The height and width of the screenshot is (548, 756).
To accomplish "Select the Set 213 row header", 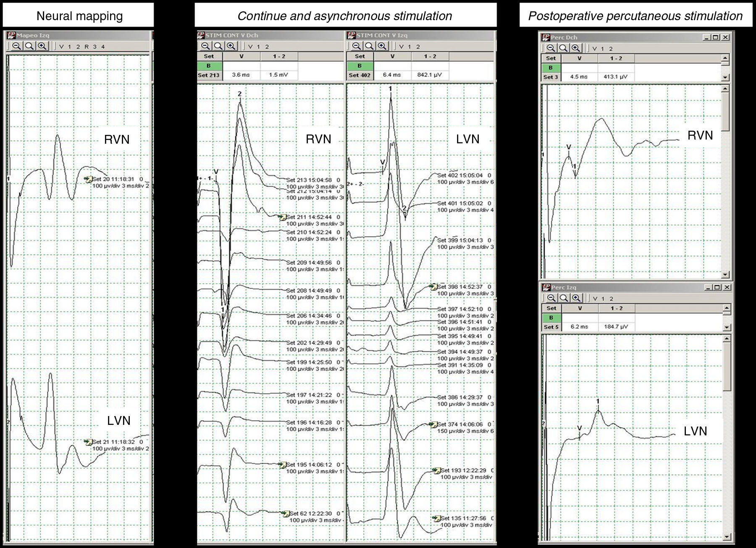I will [209, 75].
